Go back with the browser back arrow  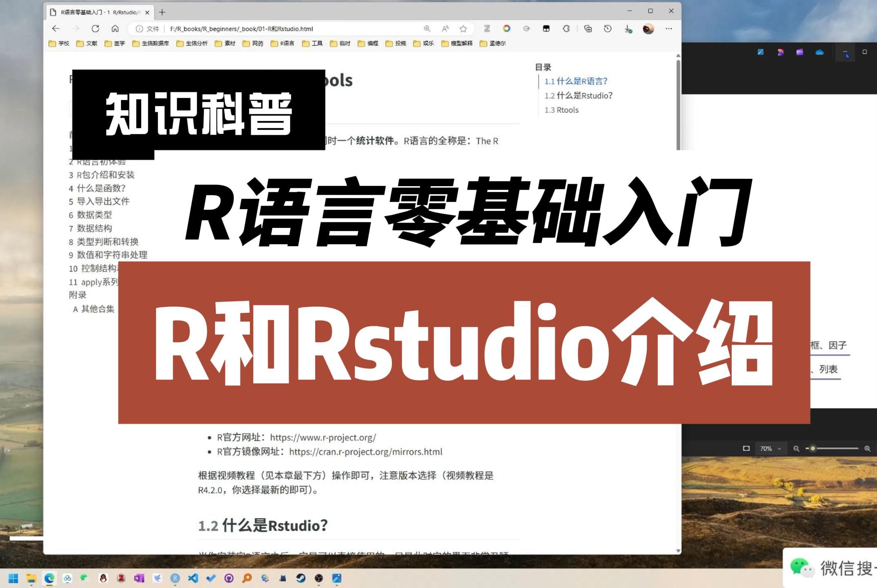56,29
